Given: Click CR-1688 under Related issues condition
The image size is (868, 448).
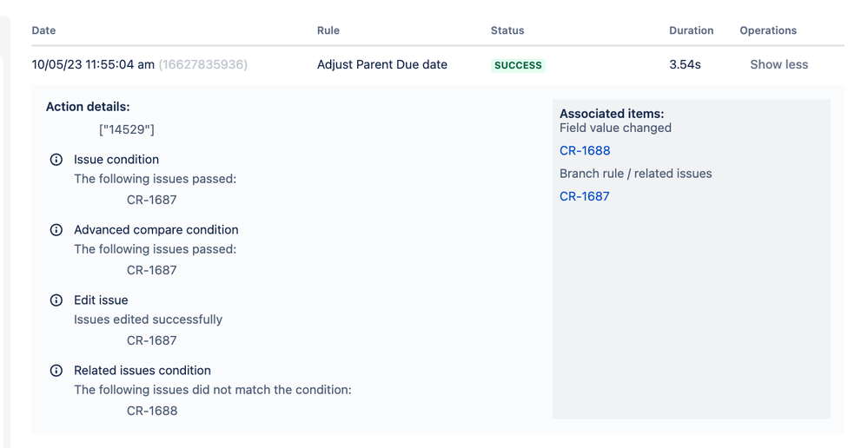Looking at the screenshot, I should (x=152, y=411).
